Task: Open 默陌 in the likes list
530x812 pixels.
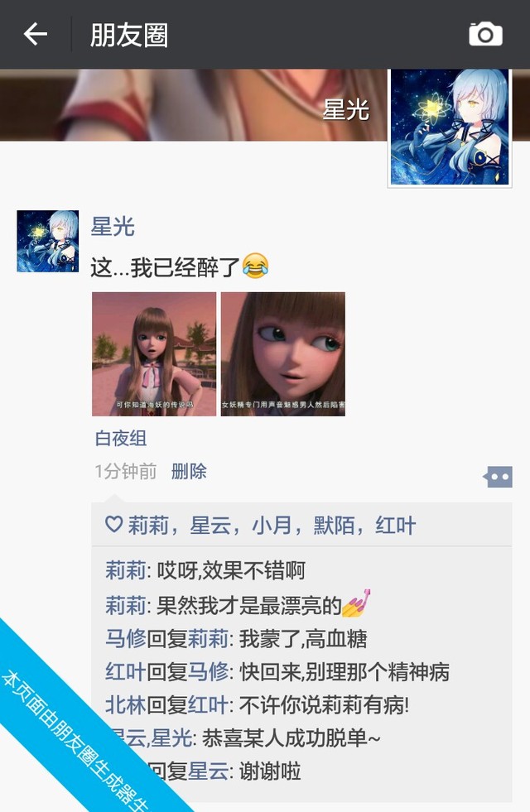Action: (x=335, y=525)
